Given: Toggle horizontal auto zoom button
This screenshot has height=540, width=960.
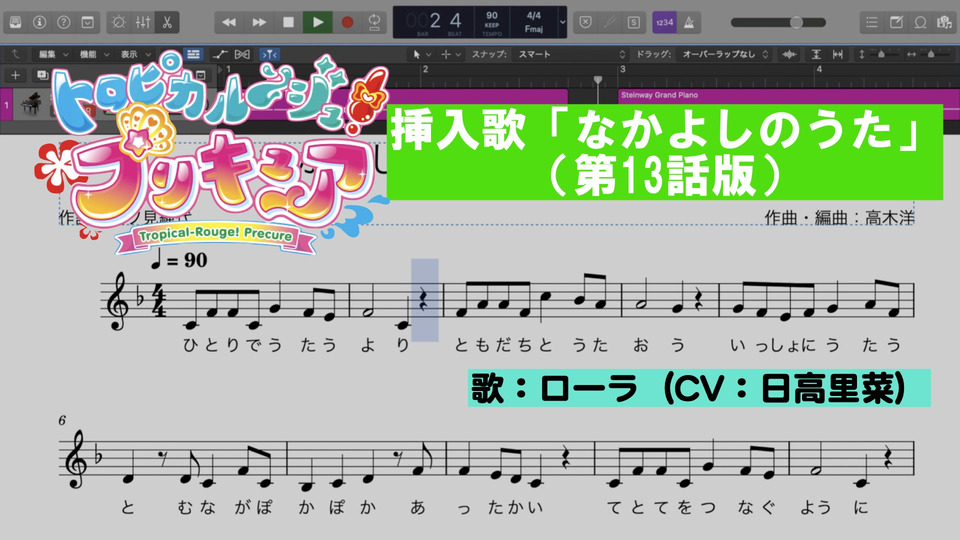Looking at the screenshot, I should coord(838,54).
